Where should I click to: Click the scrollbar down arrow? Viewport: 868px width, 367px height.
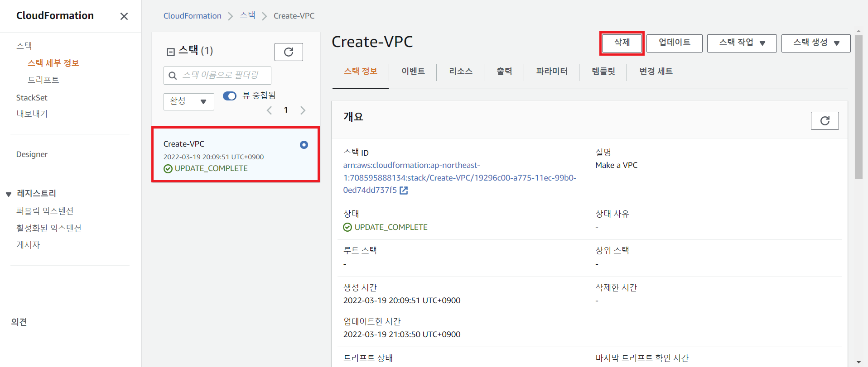pos(858,362)
